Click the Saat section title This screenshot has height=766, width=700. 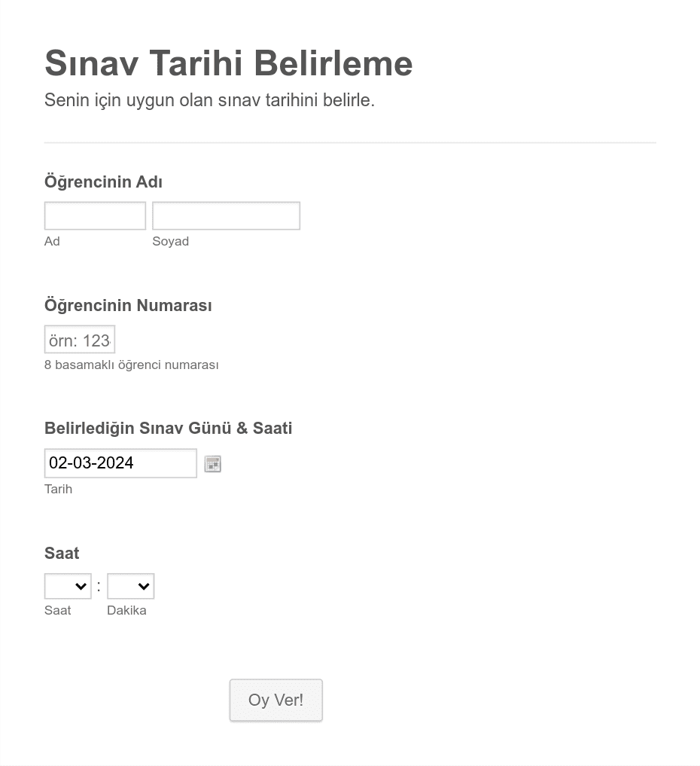61,553
